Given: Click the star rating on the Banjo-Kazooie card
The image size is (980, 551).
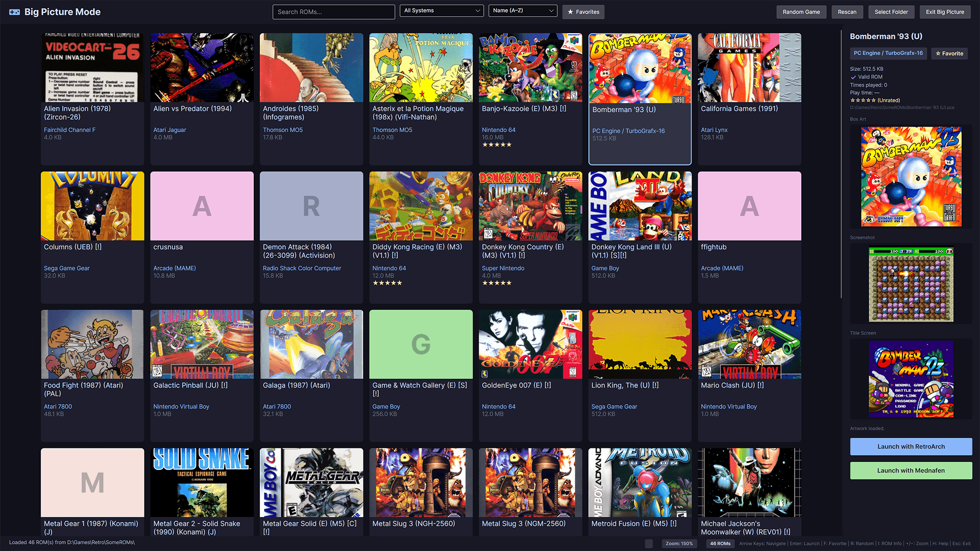Looking at the screenshot, I should (497, 144).
